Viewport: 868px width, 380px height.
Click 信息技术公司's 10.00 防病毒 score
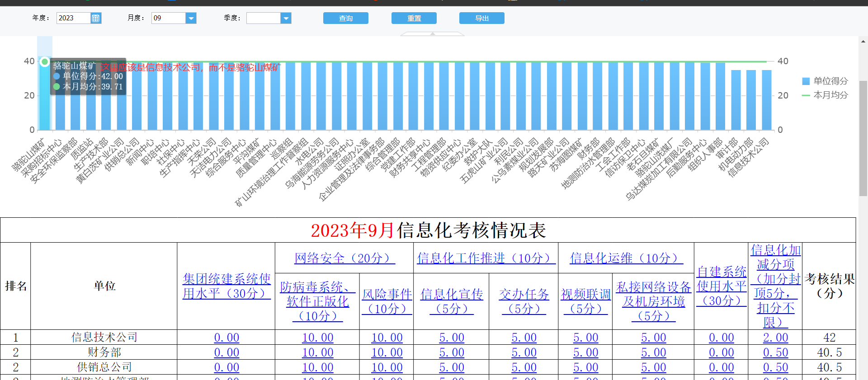click(317, 338)
